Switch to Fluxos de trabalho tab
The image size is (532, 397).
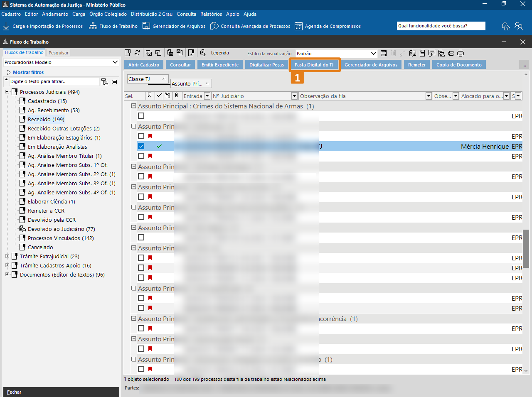[24, 52]
